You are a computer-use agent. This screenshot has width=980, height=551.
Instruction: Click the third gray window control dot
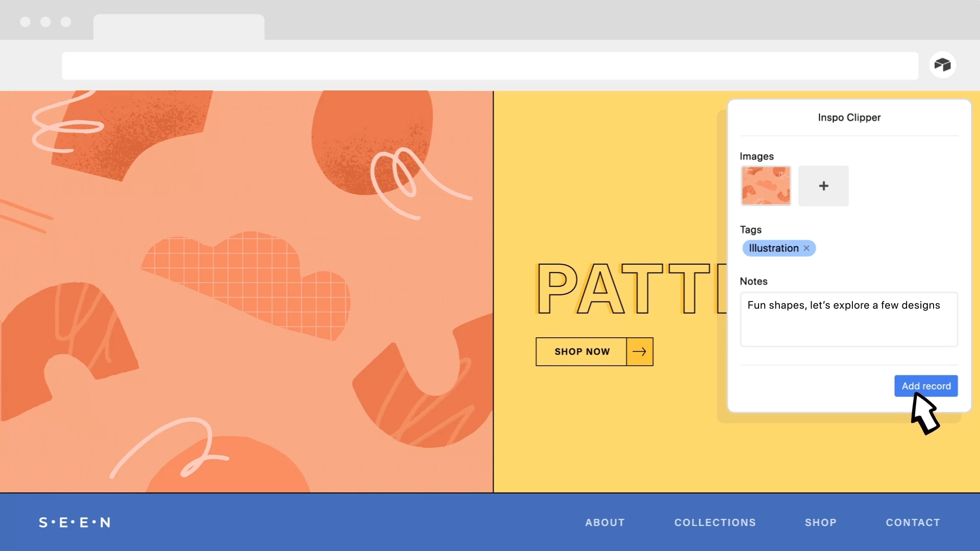(x=66, y=22)
